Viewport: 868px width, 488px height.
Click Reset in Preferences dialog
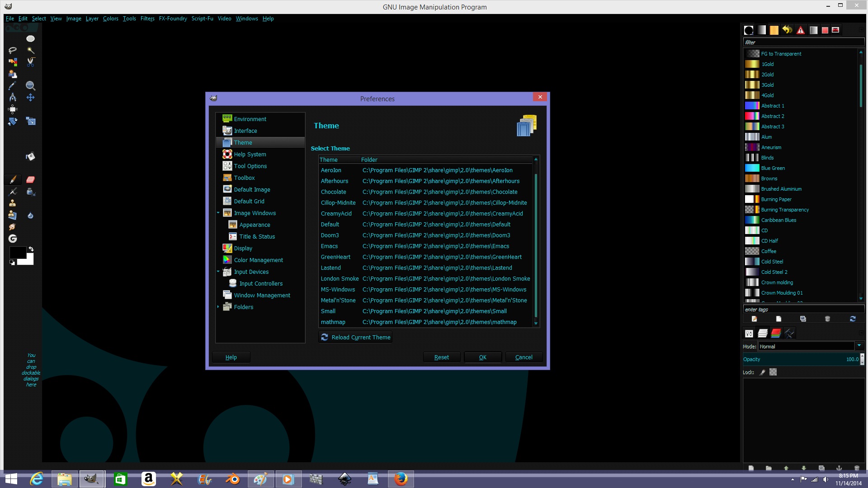coord(441,357)
